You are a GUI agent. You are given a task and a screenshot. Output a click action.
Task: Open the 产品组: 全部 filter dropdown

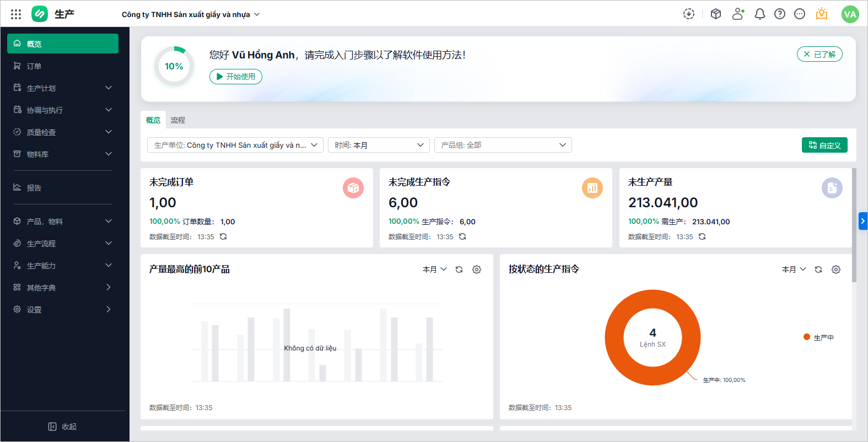(503, 145)
